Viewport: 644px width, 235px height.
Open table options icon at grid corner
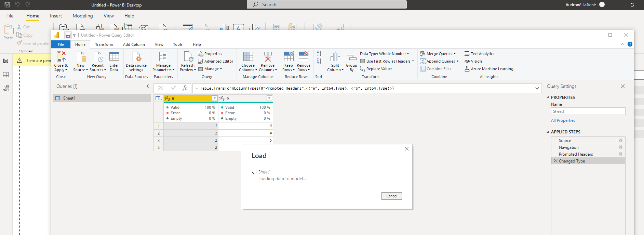159,98
